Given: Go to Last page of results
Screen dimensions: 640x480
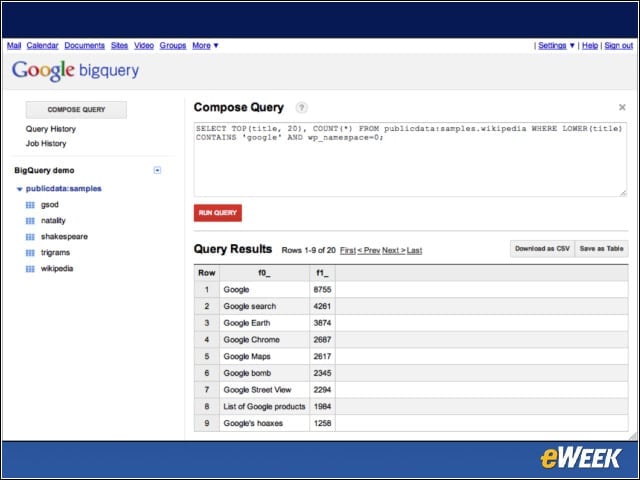Looking at the screenshot, I should click(x=414, y=250).
